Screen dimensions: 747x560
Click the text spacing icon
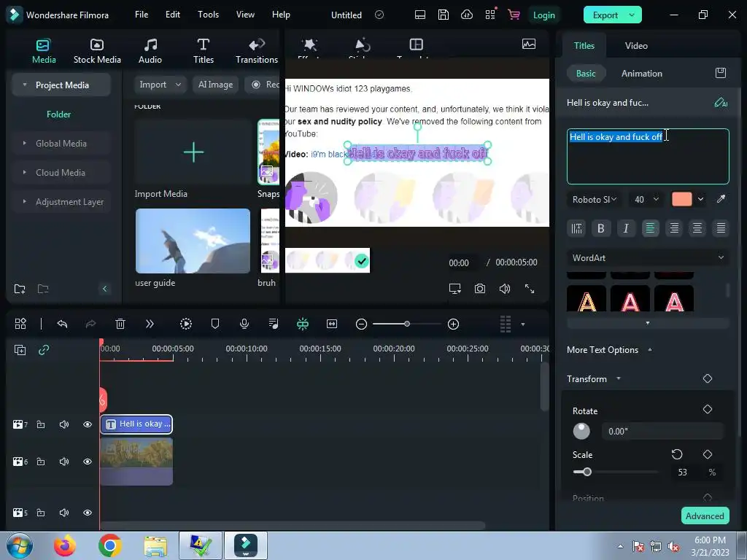[x=577, y=228]
